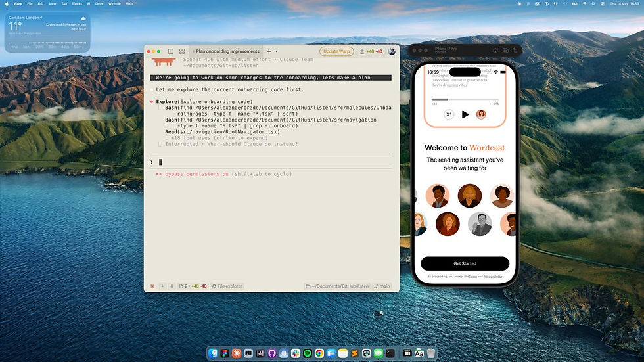Tap the narrator avatar beside the play button

(x=481, y=114)
